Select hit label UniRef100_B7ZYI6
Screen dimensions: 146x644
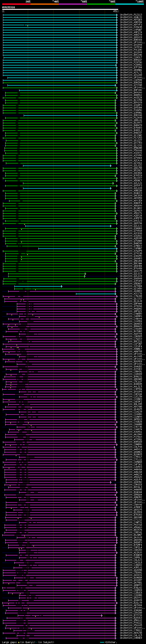click(131, 615)
